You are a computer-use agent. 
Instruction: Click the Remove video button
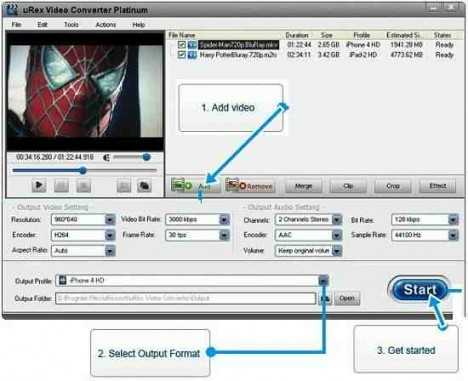[250, 185]
